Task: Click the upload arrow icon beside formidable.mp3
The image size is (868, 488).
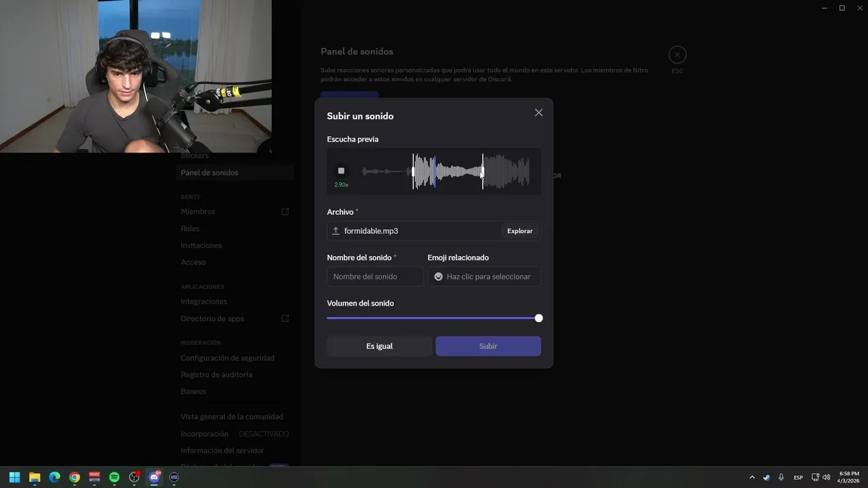Action: click(x=336, y=231)
